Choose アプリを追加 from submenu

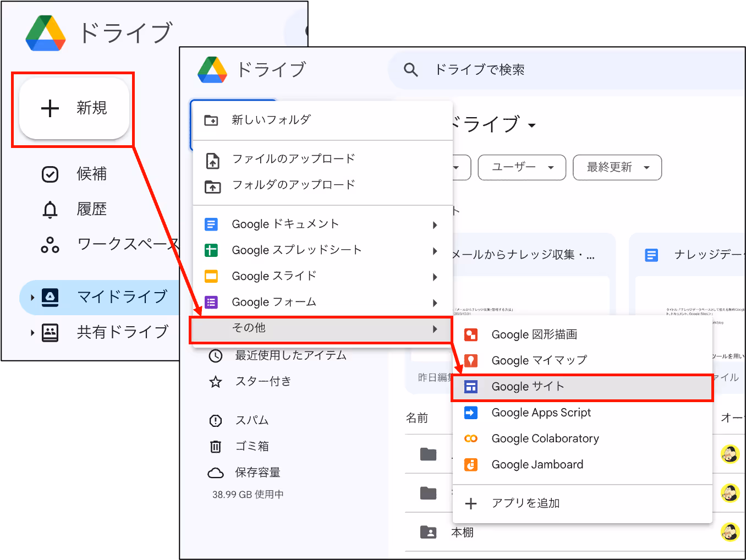582,503
